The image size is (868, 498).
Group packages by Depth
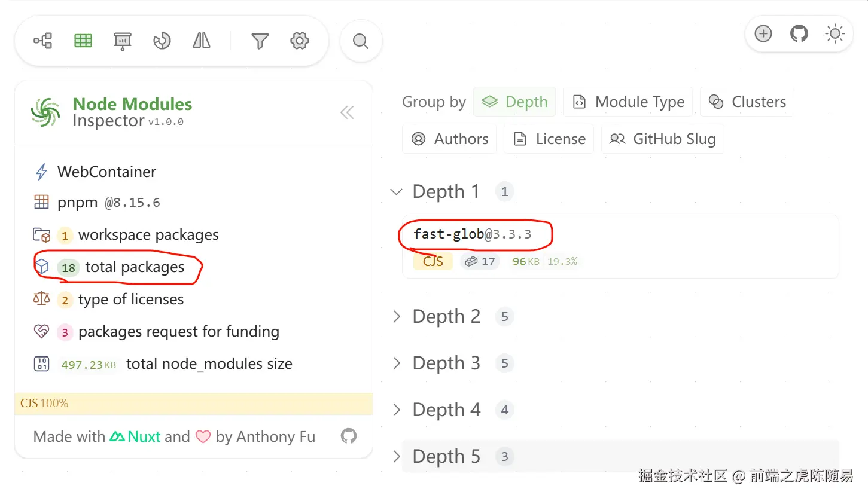[514, 102]
